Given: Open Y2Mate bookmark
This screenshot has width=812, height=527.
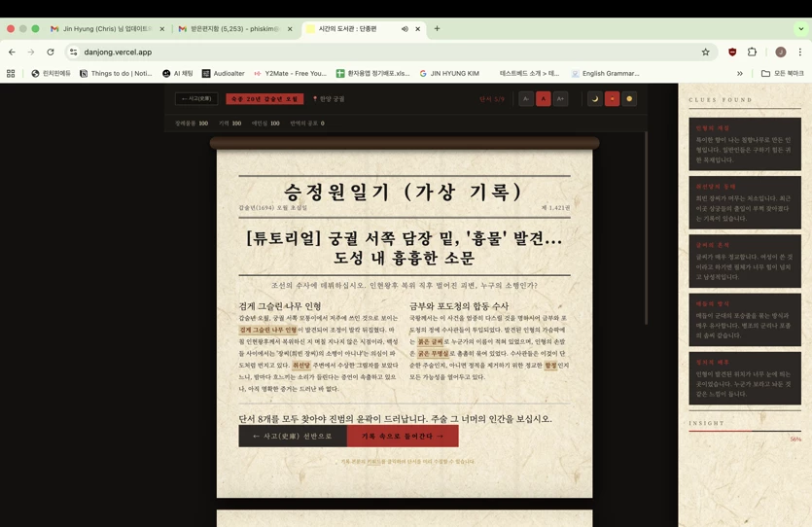Looking at the screenshot, I should click(290, 74).
